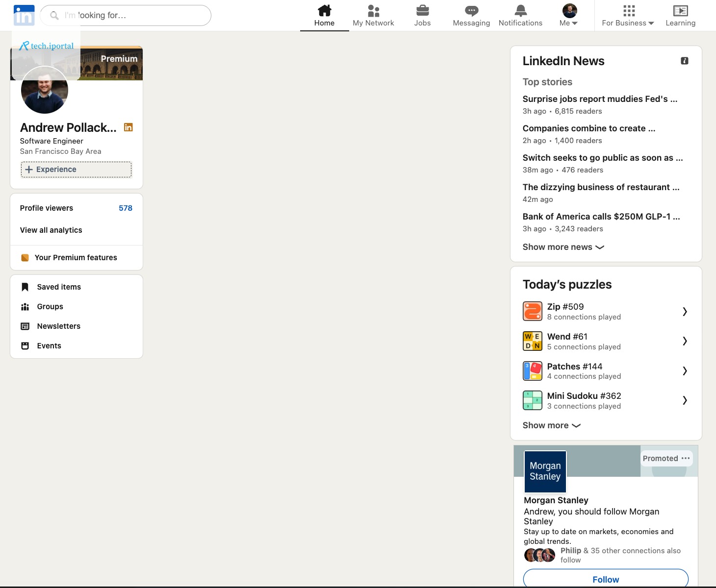The height and width of the screenshot is (588, 716).
Task: Click the Wend puzzle icon
Action: coord(533,341)
